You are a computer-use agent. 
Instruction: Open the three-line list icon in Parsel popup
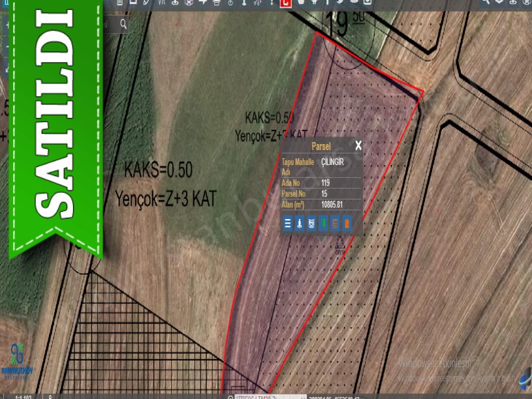(288, 224)
